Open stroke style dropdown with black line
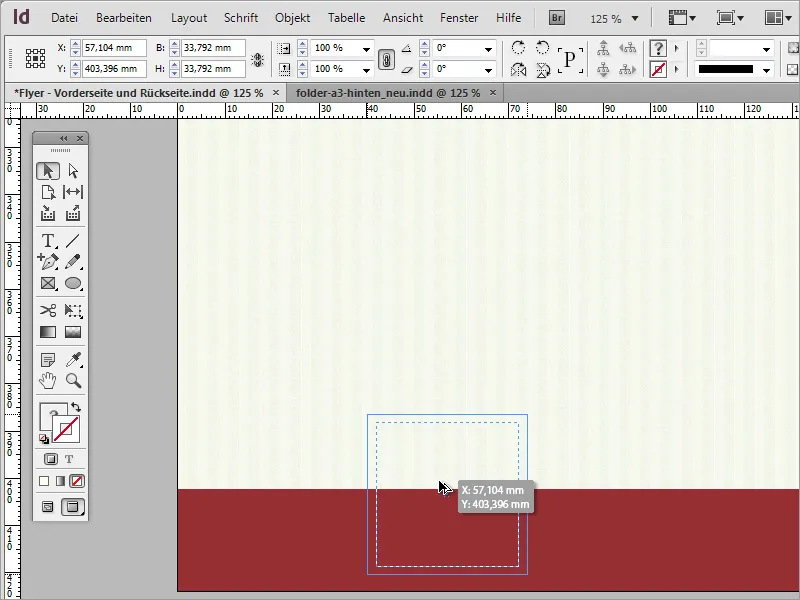This screenshot has width=800, height=600. 766,69
